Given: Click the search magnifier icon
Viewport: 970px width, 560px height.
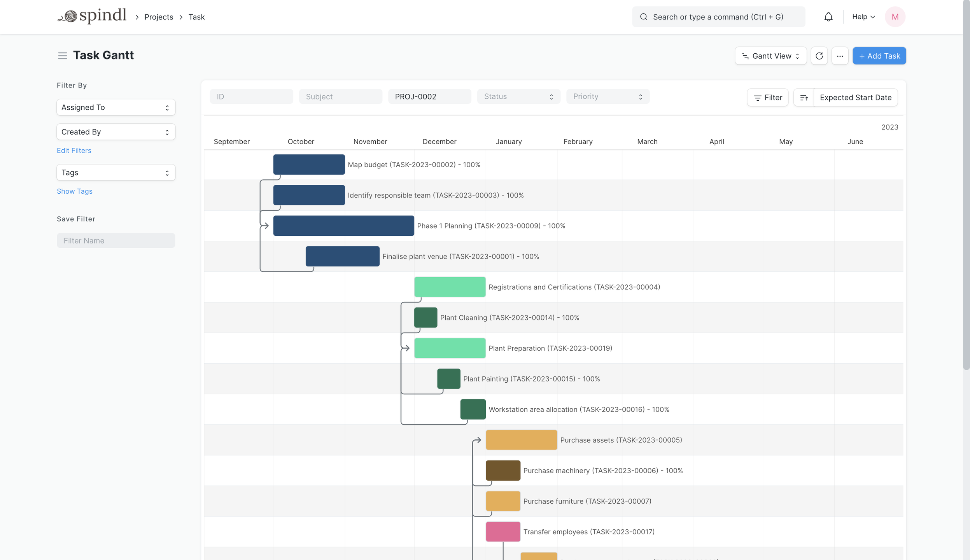Looking at the screenshot, I should click(643, 16).
